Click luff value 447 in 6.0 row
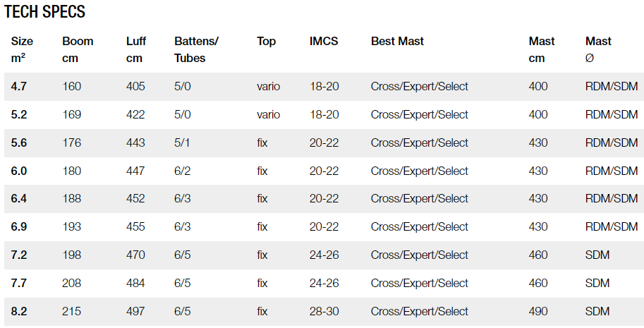The width and height of the screenshot is (644, 328). pos(135,171)
